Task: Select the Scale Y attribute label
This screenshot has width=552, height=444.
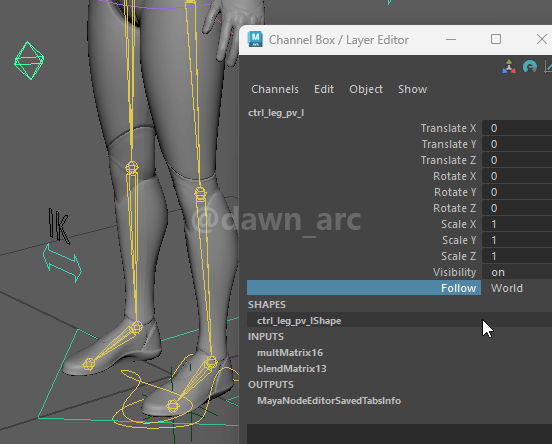Action: tap(459, 240)
